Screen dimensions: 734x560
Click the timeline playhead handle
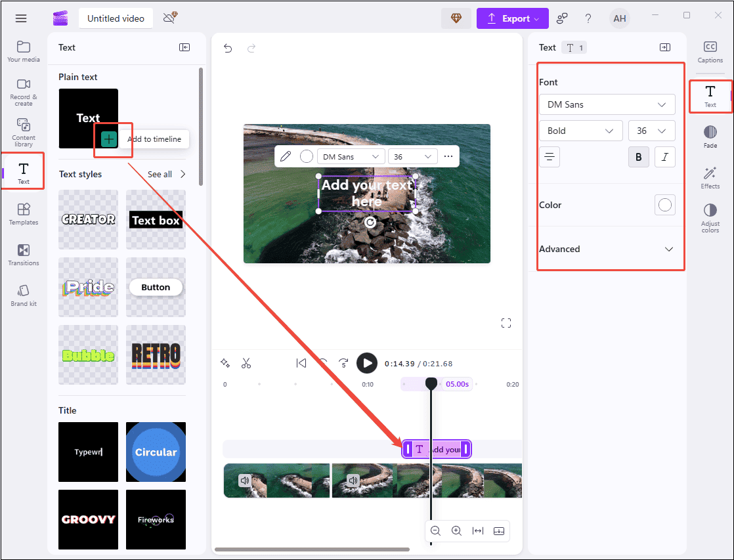[x=431, y=383]
